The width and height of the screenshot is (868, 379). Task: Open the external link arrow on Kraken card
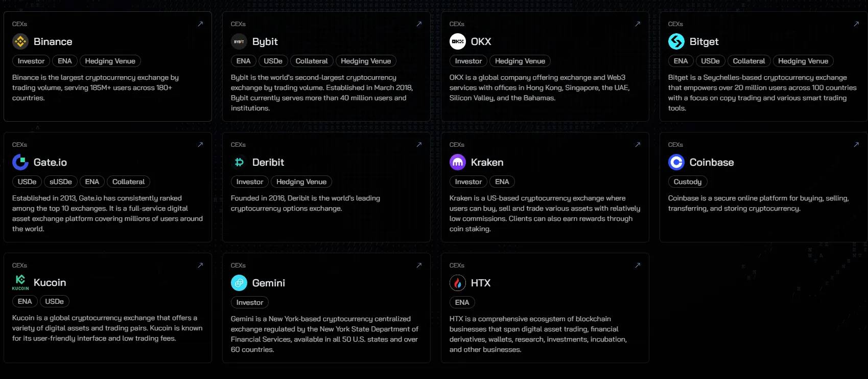(x=637, y=145)
